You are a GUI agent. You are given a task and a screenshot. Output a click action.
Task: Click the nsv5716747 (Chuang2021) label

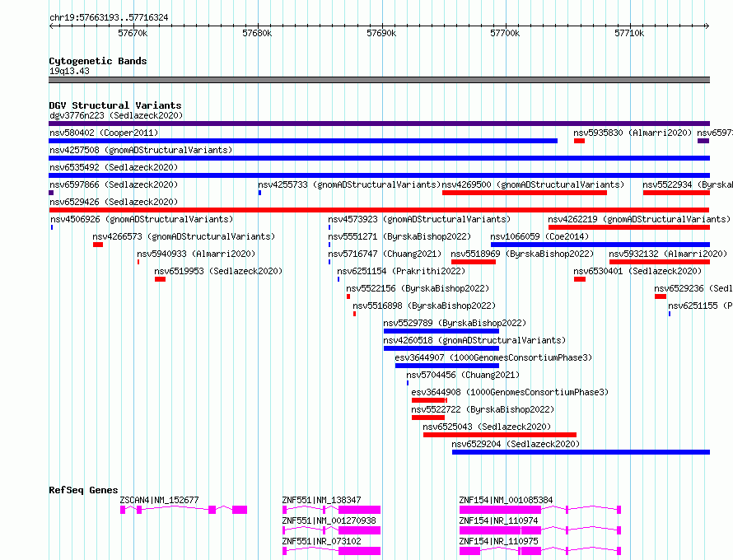click(x=385, y=254)
